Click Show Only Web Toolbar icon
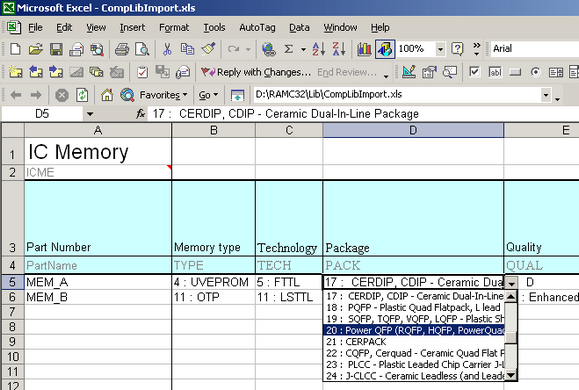Screen dimensions: 579x390 [237, 95]
